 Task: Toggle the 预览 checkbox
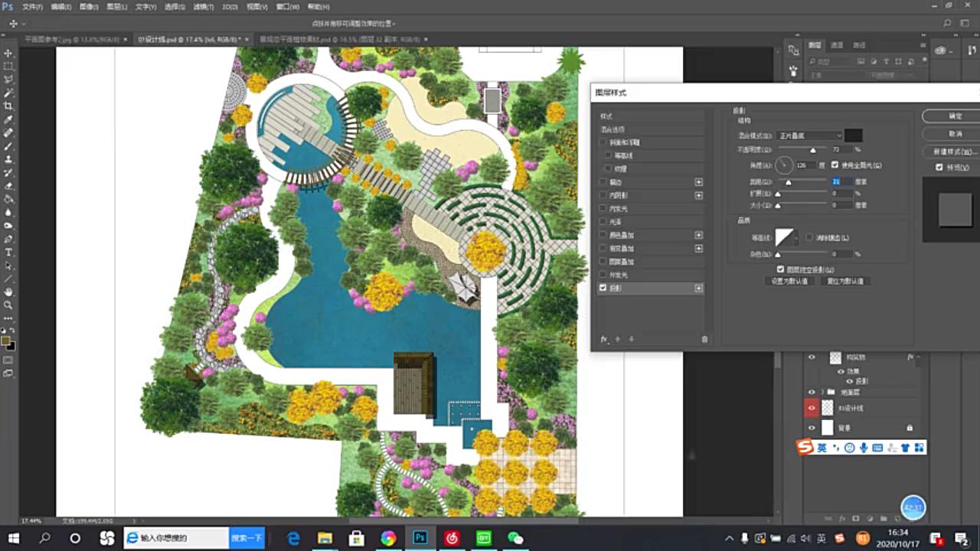[x=939, y=167]
